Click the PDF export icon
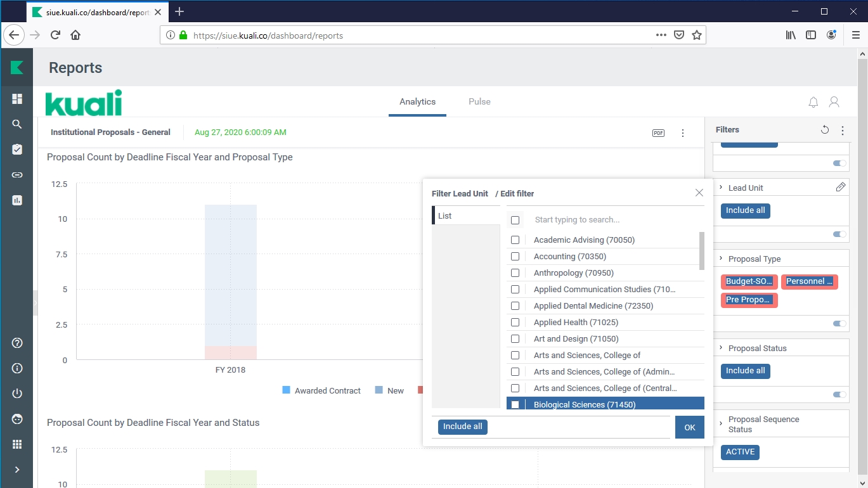 (658, 133)
